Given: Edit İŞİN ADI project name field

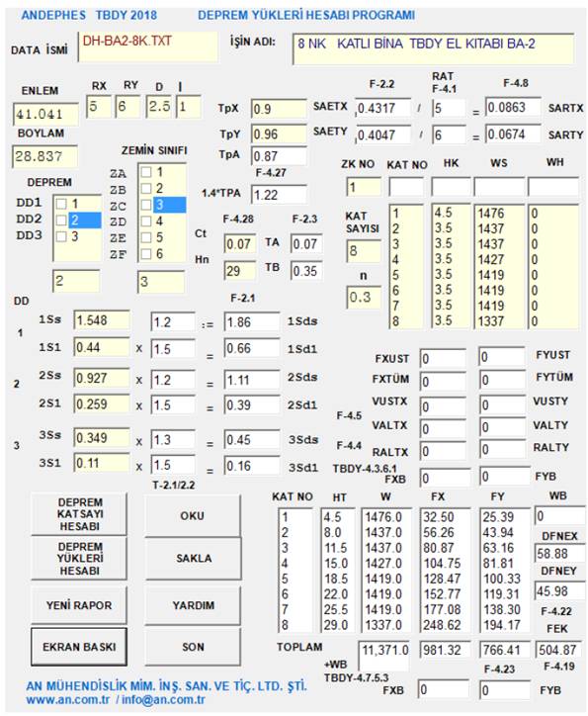Looking at the screenshot, I should tap(433, 48).
